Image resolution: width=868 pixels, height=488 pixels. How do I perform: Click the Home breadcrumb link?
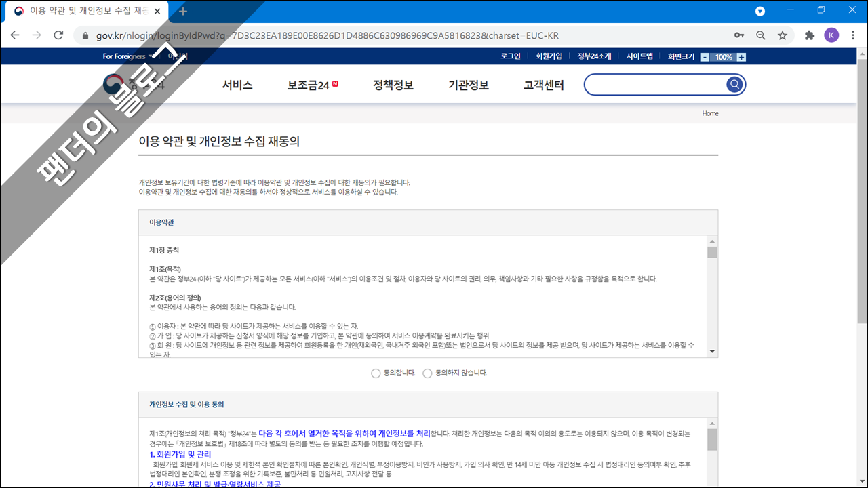(710, 113)
